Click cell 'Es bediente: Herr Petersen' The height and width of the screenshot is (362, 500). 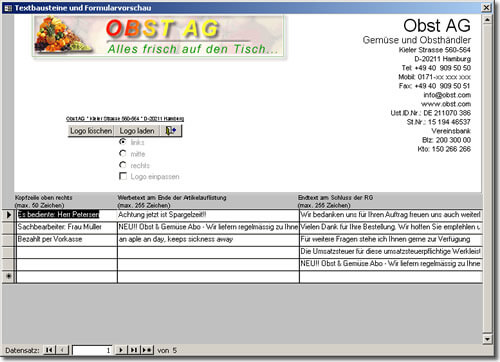(67, 215)
